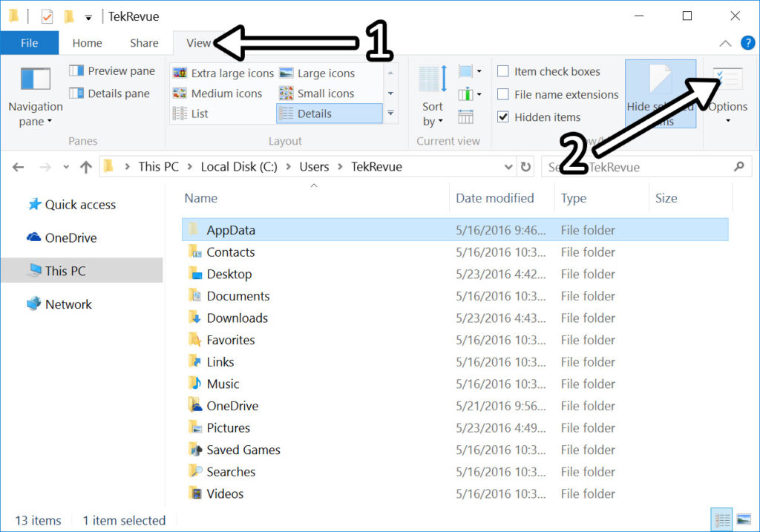Uncheck the Hidden items checkbox
The width and height of the screenshot is (760, 532).
[x=502, y=116]
